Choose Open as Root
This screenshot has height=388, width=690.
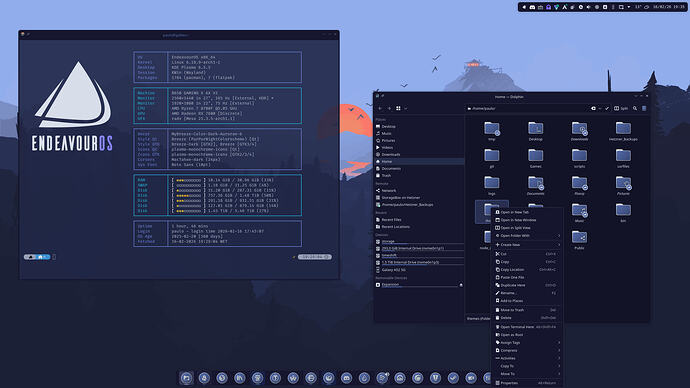[x=527, y=335]
